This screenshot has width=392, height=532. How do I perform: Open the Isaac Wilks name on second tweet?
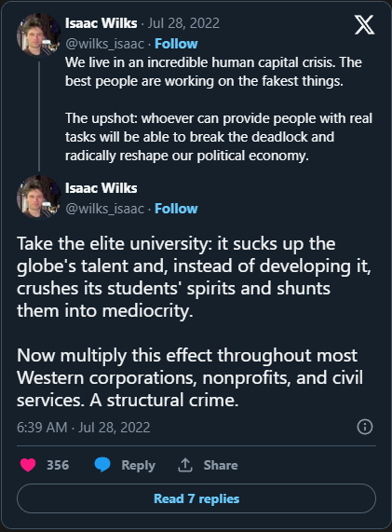coord(101,188)
